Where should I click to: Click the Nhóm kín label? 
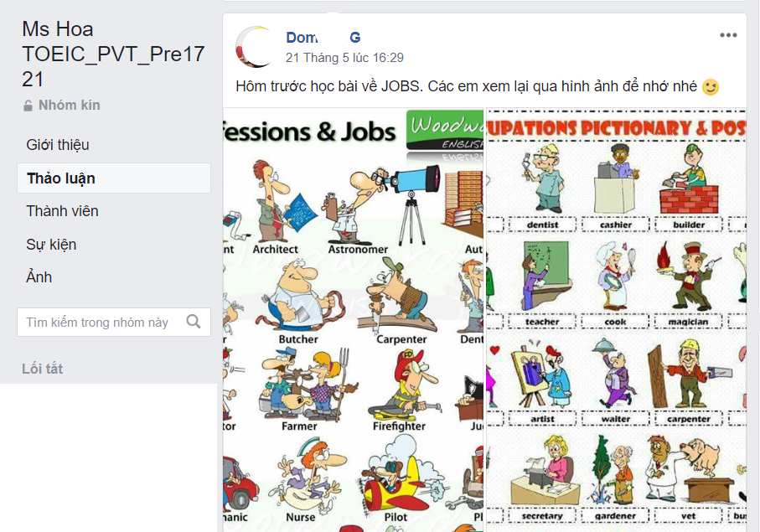pyautogui.click(x=70, y=105)
